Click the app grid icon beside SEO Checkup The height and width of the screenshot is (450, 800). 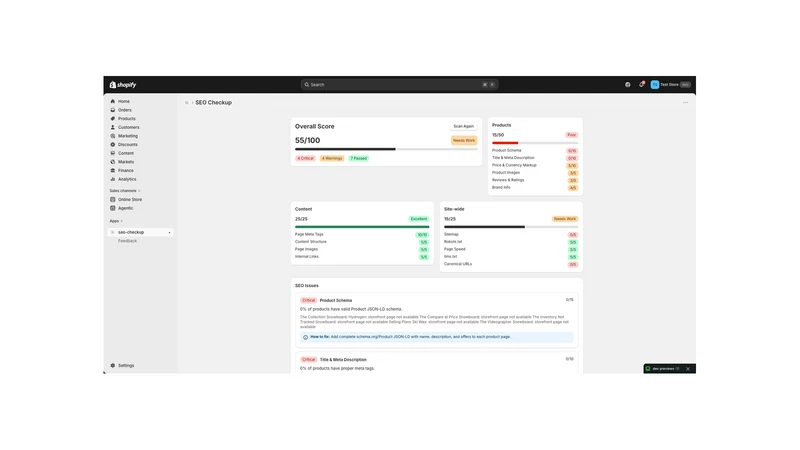pos(187,103)
